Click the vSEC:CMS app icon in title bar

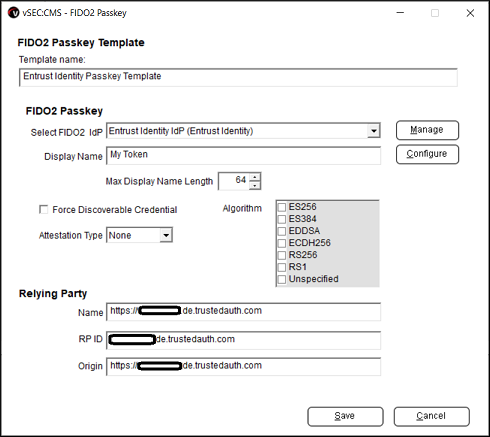(14, 13)
